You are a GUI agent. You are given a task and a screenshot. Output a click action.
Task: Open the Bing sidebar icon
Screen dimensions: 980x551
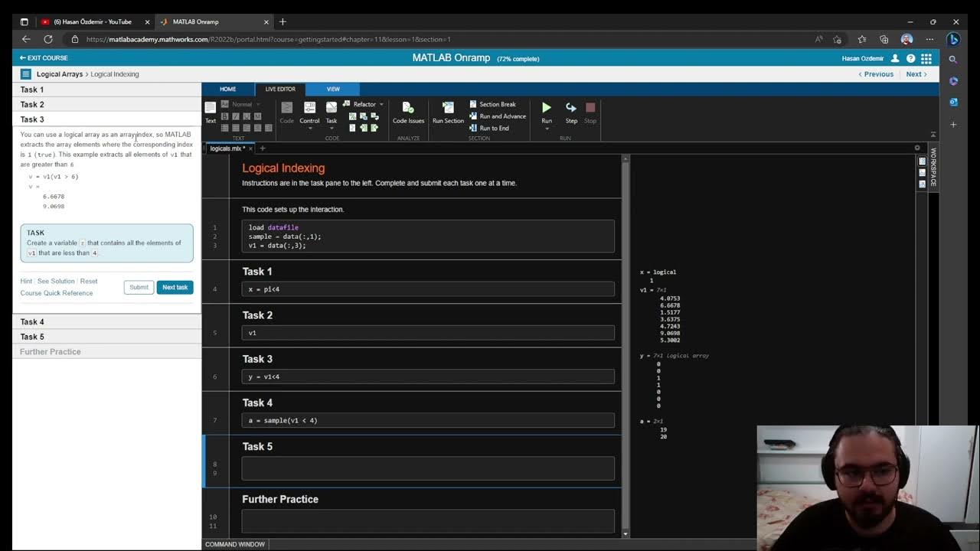coord(953,39)
